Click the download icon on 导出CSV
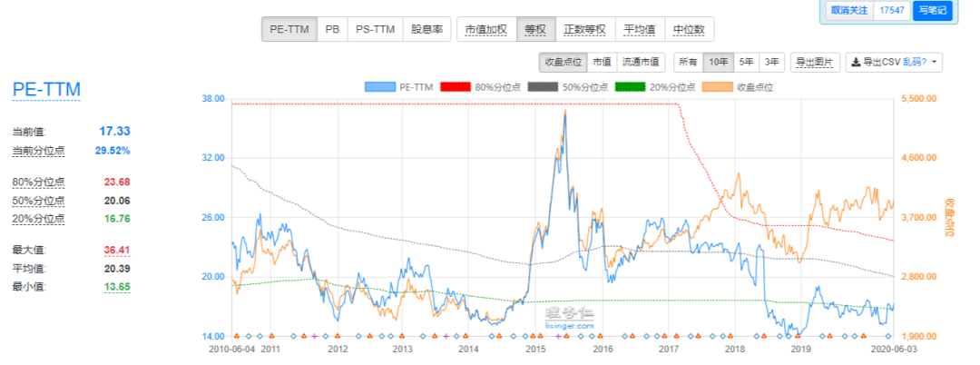Screen dimensions: 980x365 [x=856, y=63]
